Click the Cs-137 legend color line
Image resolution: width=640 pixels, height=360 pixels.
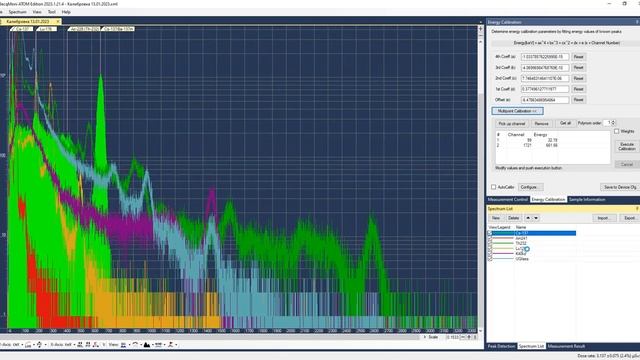(503, 233)
